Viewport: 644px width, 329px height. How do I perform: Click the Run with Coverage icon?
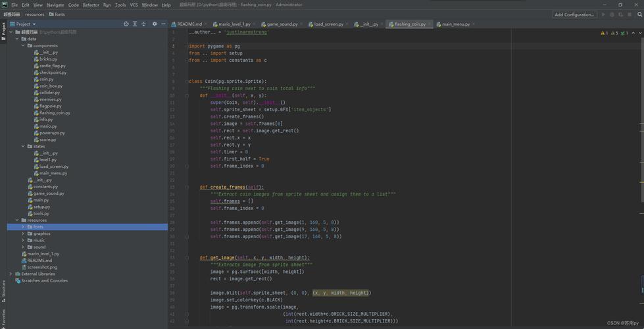point(620,14)
